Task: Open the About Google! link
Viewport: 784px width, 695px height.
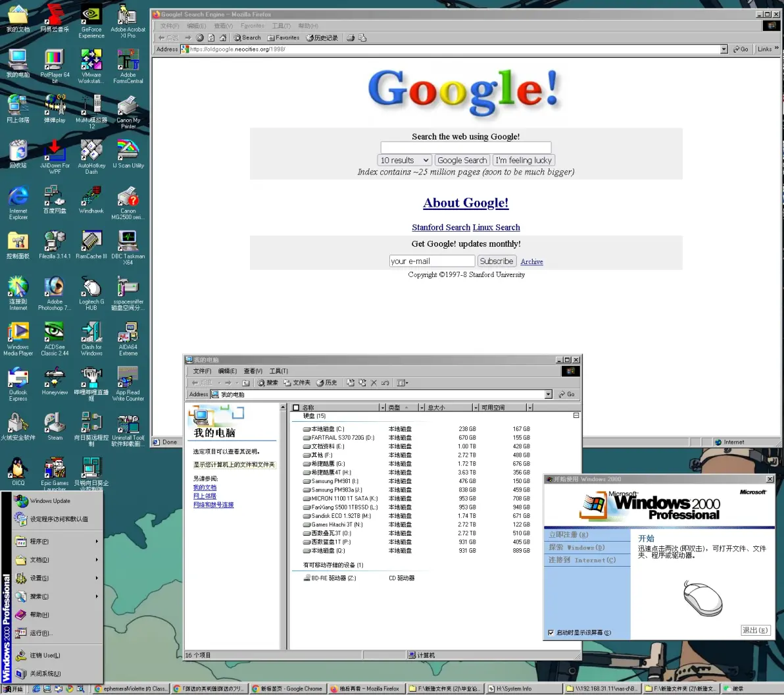Action: coord(466,203)
